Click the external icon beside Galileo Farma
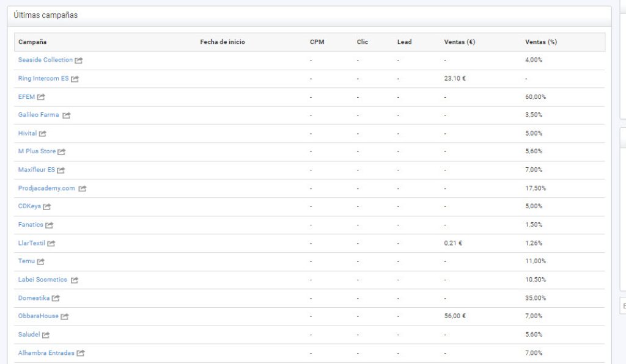 click(x=66, y=115)
